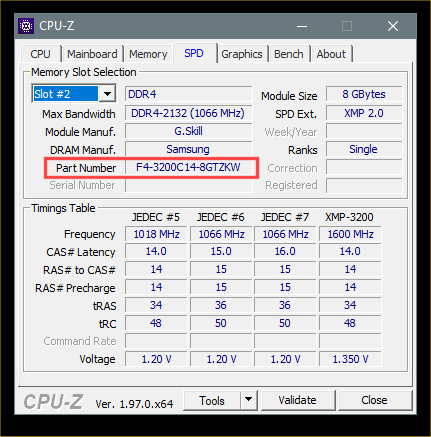Switch to the CPU tab

[40, 54]
